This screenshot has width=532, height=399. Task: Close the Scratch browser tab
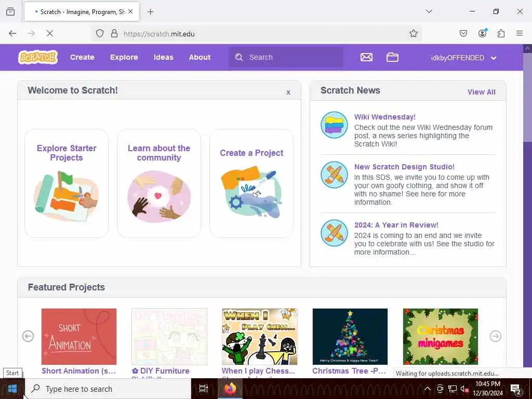click(130, 11)
